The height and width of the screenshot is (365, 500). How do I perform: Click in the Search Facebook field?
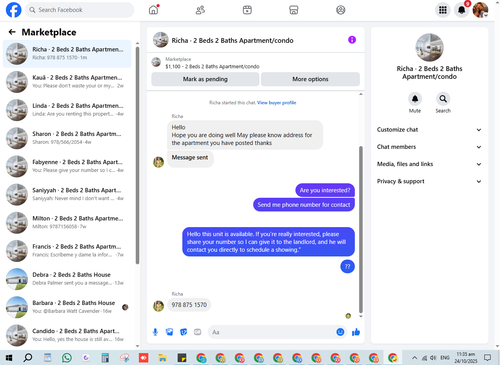[x=79, y=10]
